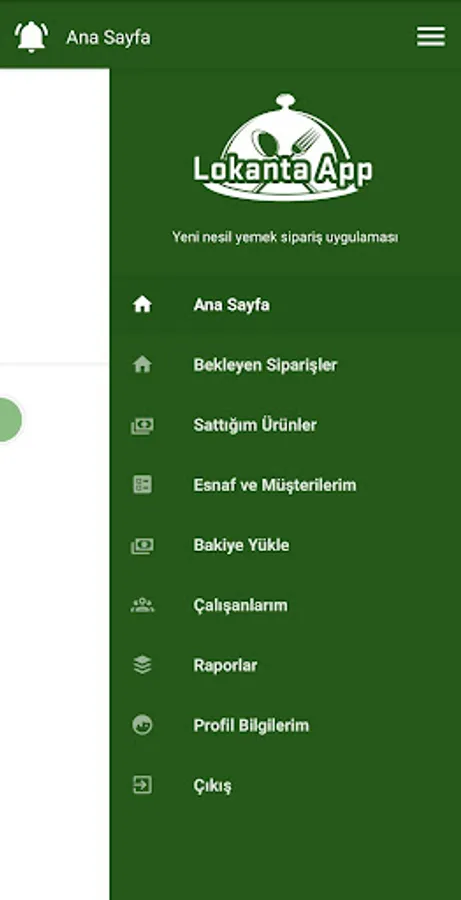Click the cash icon beside Bakiye Yükle
This screenshot has height=900, width=461.
pyautogui.click(x=142, y=545)
